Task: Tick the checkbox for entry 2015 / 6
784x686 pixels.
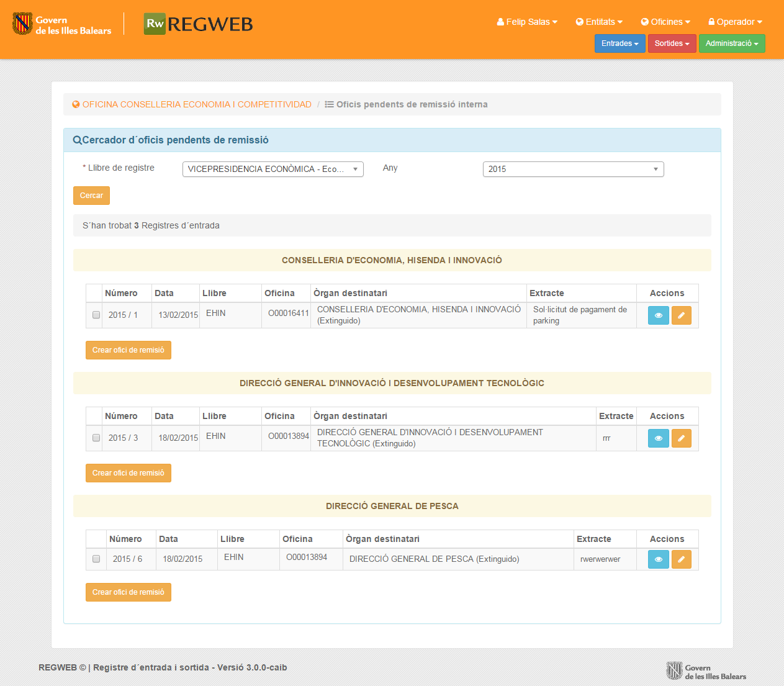Action: [x=96, y=559]
